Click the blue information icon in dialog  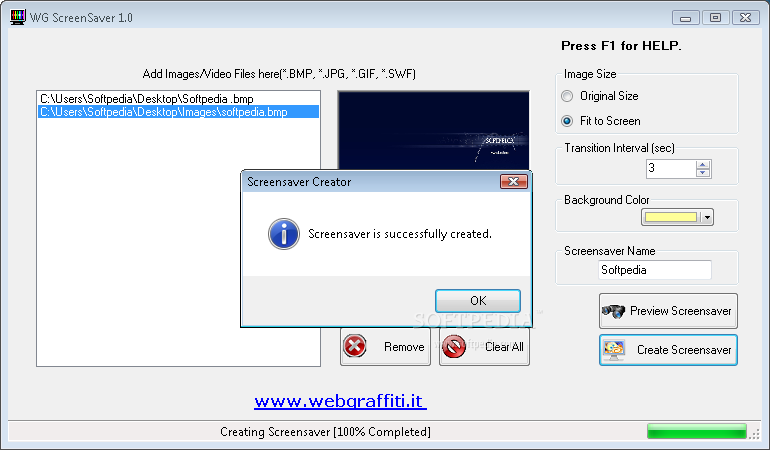point(284,234)
